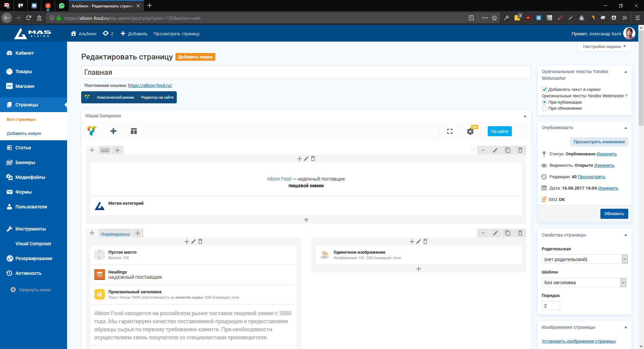Screen dimensions: 644x349
Task: Open the Visual Composer templates icon
Action: coord(134,131)
